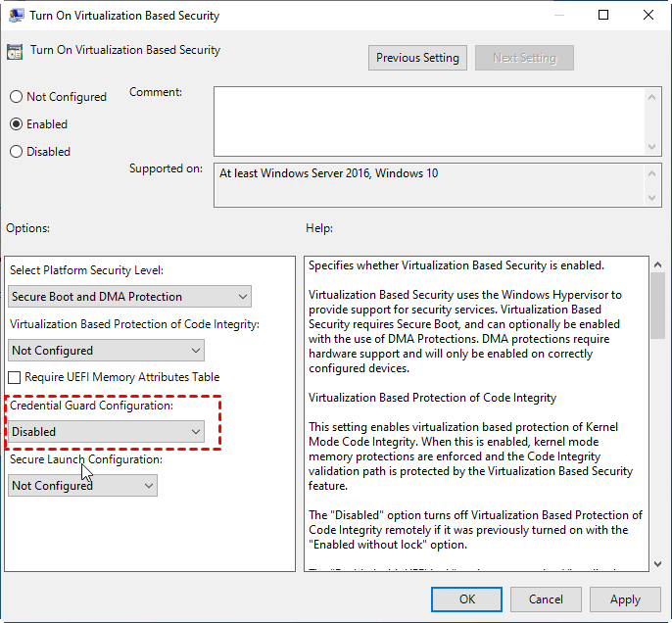Viewport: 672px width, 623px height.
Task: Click the policy setting icon beside the heading
Action: [15, 51]
